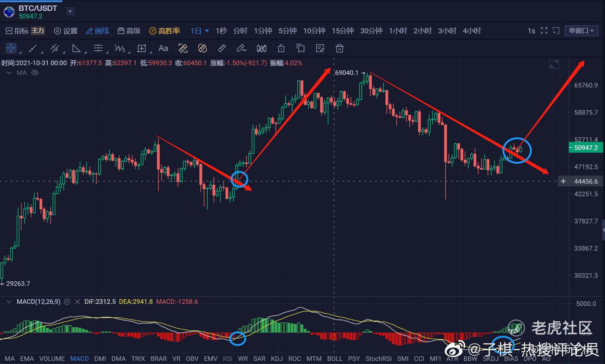
Task: Switch to the 分时 timeframe
Action: pyautogui.click(x=240, y=31)
